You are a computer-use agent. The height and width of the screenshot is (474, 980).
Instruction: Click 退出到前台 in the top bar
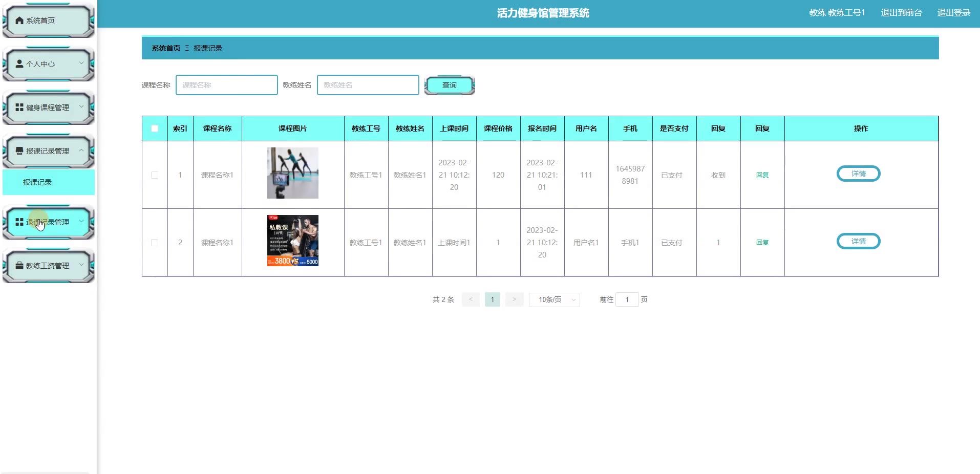(x=901, y=13)
